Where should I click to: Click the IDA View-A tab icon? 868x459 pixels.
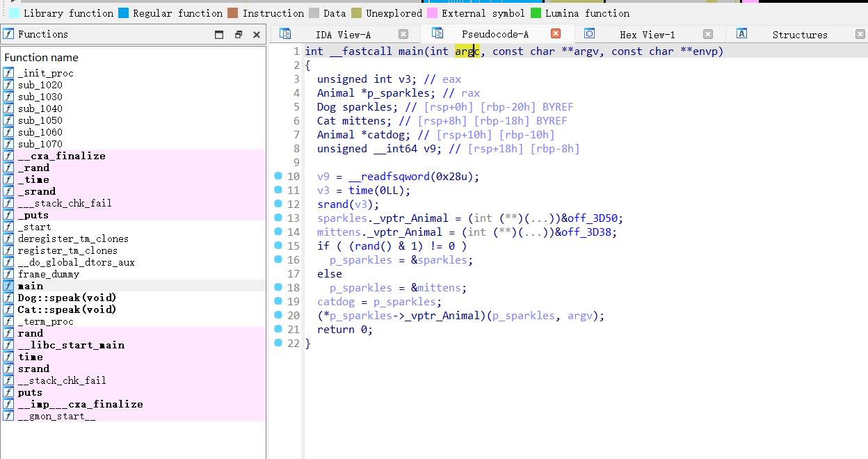[285, 34]
